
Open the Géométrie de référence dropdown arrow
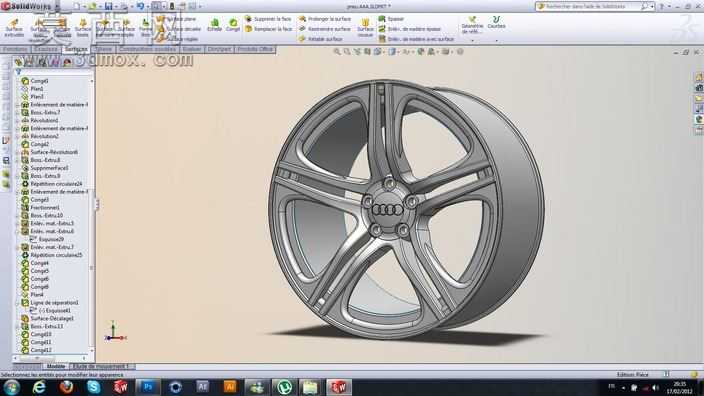[x=472, y=40]
